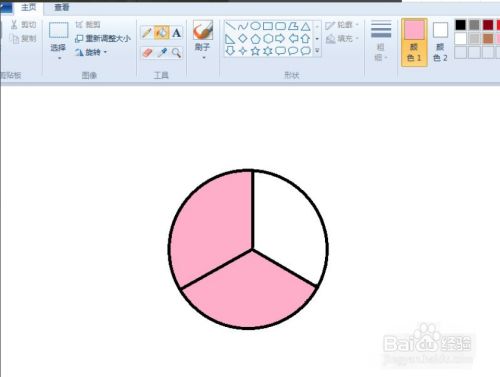Activate Color 1 (颜色 1) pink swatch
The image size is (500, 377).
(414, 42)
